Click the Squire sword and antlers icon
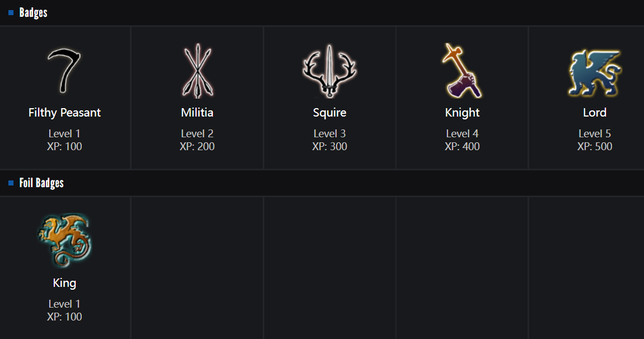The width and height of the screenshot is (644, 339). click(x=330, y=71)
